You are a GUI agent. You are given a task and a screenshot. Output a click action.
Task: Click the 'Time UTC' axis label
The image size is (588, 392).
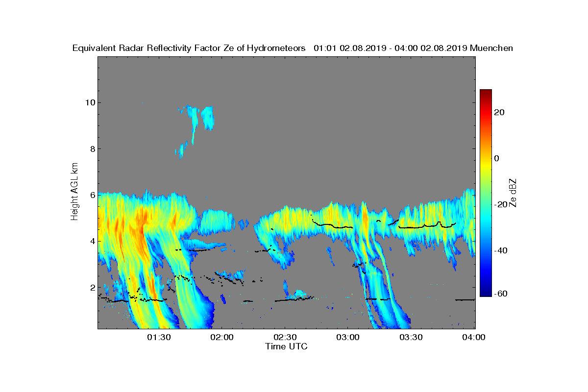tap(287, 346)
